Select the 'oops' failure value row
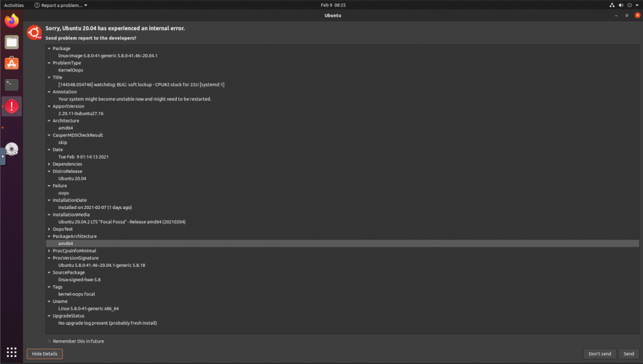Image resolution: width=643 pixels, height=364 pixels. (x=343, y=193)
